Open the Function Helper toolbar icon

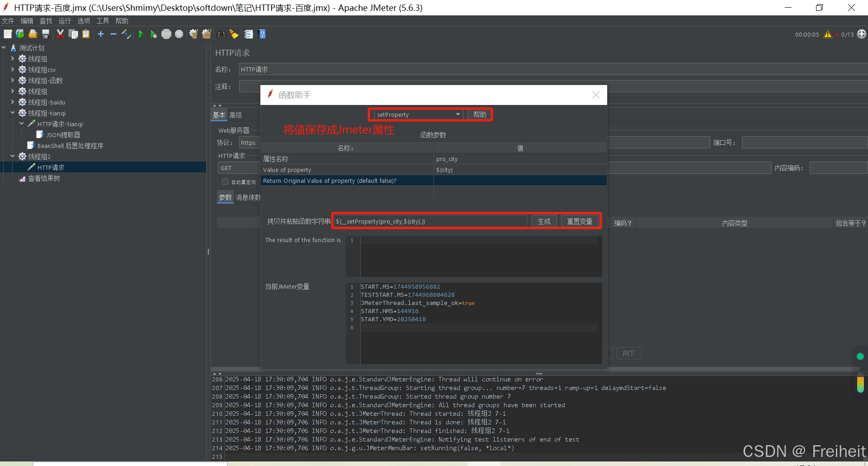(249, 34)
